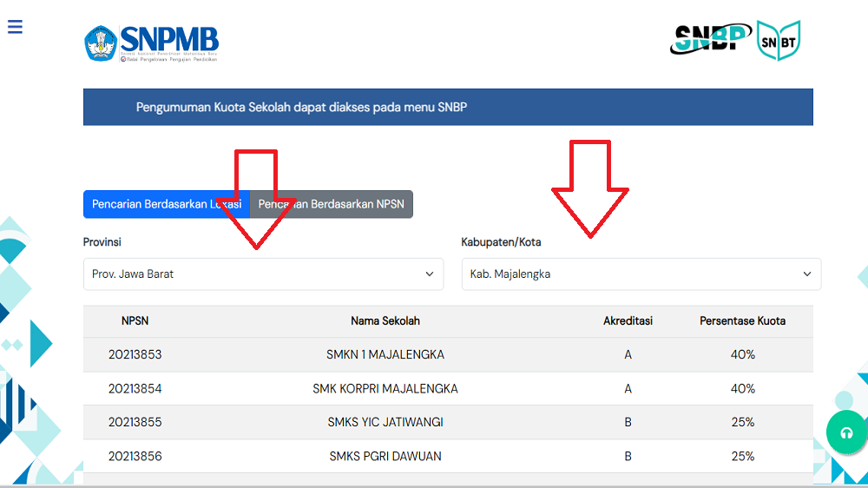Select the SMK KORPRI MAJALENGKA row
Screen dimensions: 868x488
click(385, 388)
